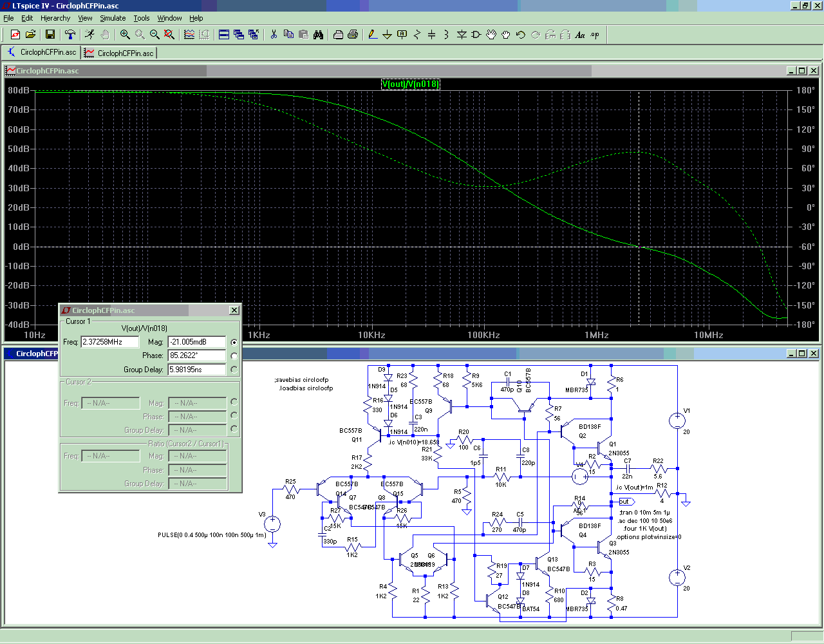Place Capacitor component tool

(x=432, y=35)
